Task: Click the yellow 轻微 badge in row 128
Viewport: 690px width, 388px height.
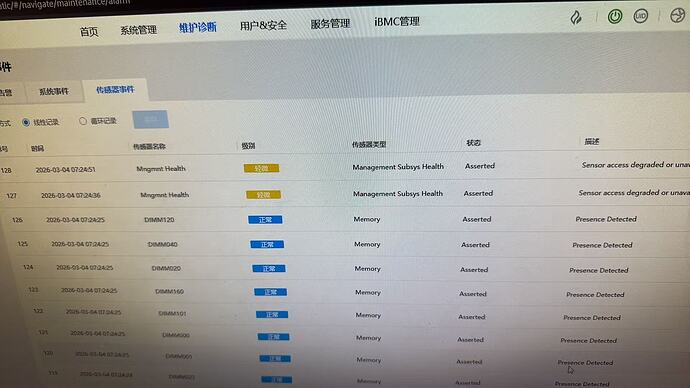Action: click(x=261, y=168)
